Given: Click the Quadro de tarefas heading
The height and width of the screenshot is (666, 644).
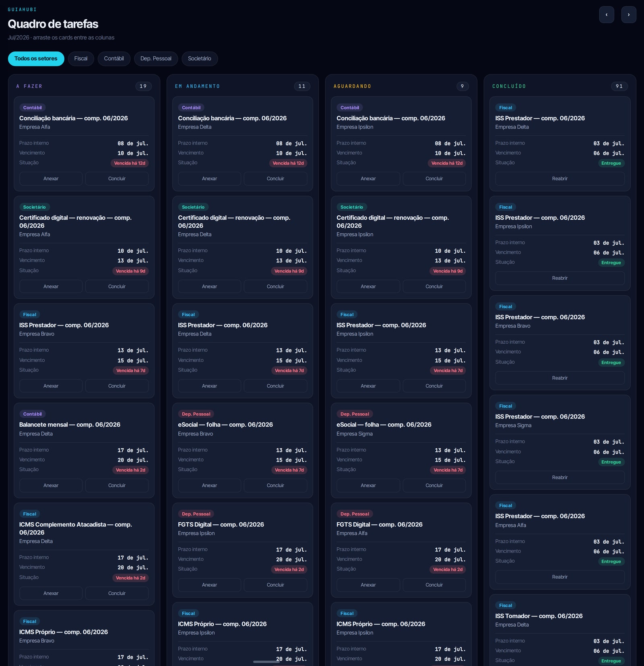Looking at the screenshot, I should 53,24.
